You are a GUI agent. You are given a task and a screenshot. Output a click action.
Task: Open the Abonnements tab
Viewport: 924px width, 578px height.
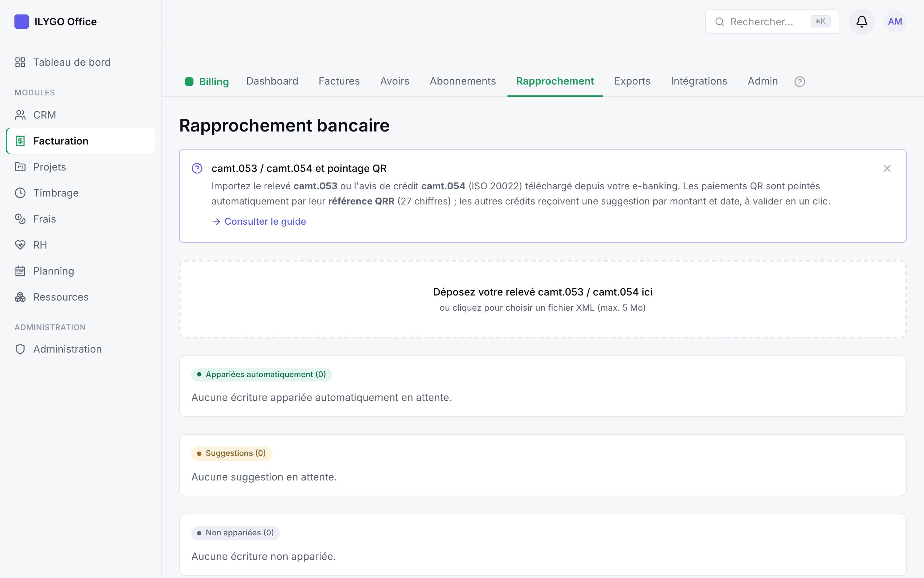pyautogui.click(x=463, y=81)
